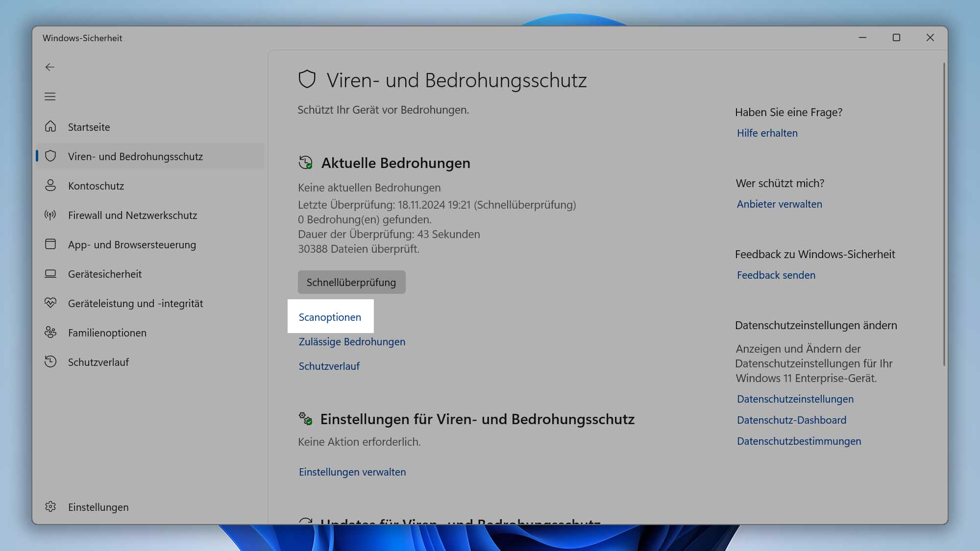Click the Einstellungen gear icon
Screen dimensions: 980x551
pyautogui.click(x=50, y=507)
